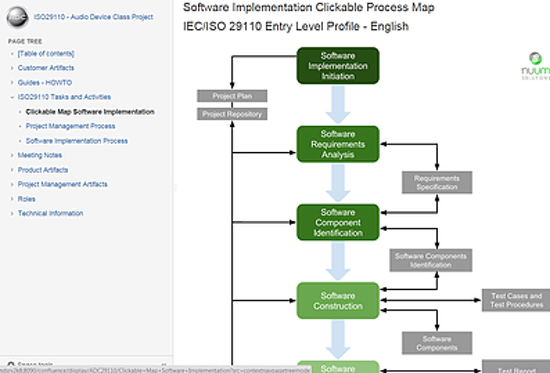This screenshot has height=373, width=550.
Task: Open Meeting Notes page
Action: pos(40,155)
